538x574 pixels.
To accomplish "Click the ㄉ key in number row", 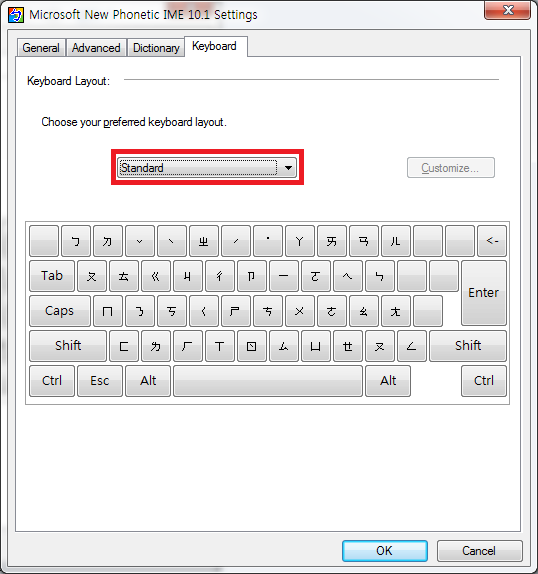I will coord(108,241).
